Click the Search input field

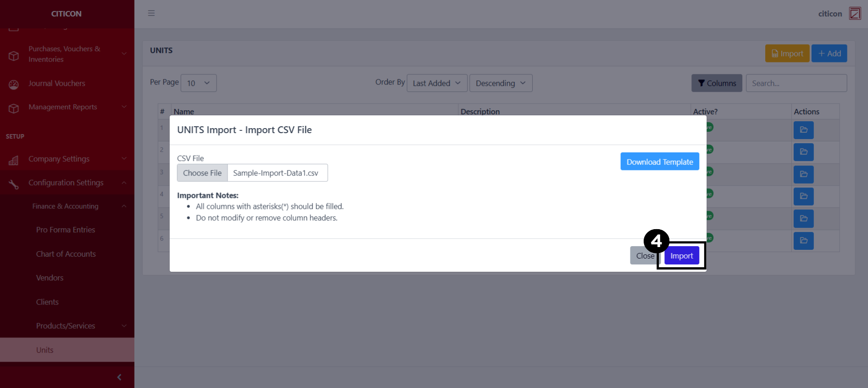tap(796, 83)
